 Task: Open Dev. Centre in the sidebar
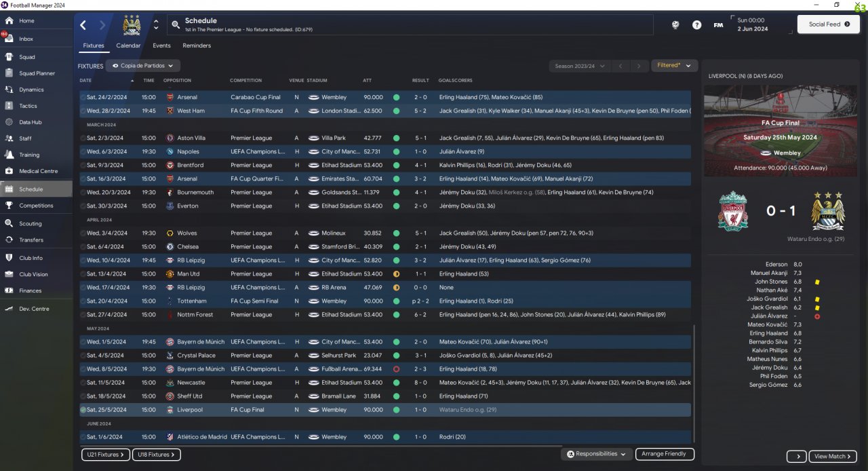tap(37, 309)
